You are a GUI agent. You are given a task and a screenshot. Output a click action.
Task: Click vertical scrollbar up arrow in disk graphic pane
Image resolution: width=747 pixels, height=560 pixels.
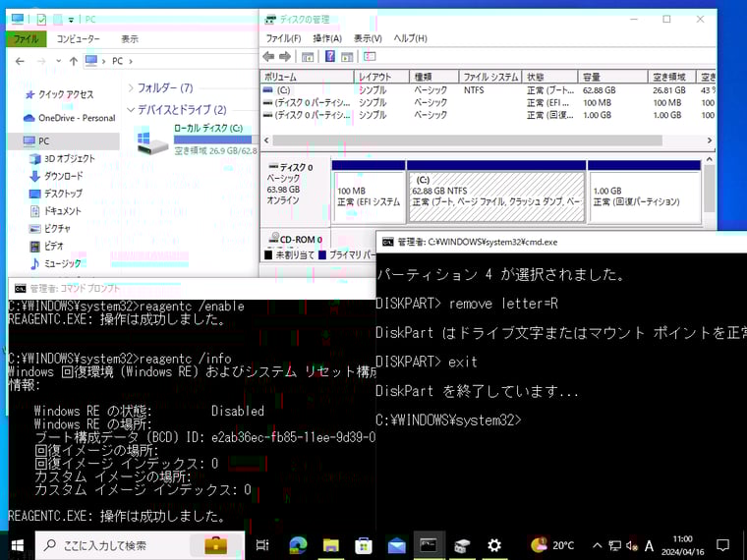(x=709, y=159)
